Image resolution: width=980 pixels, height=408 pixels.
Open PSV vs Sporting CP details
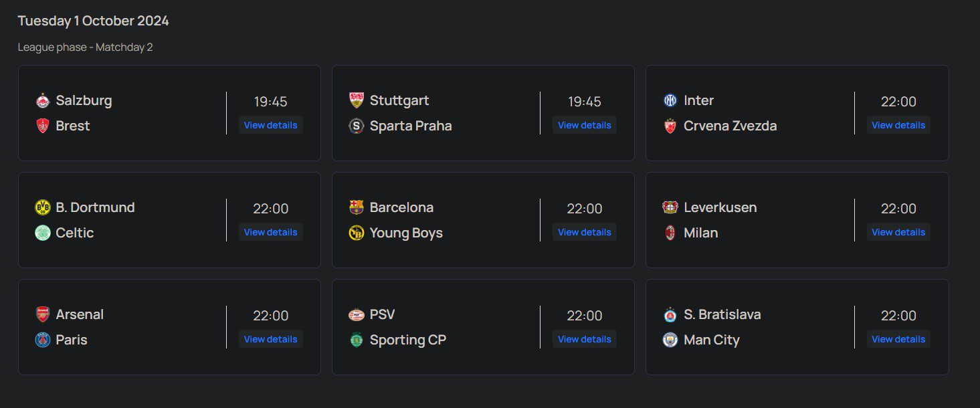584,339
